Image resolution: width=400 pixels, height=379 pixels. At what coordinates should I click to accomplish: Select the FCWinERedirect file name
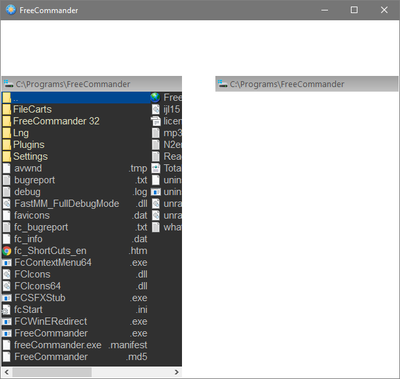pyautogui.click(x=51, y=322)
